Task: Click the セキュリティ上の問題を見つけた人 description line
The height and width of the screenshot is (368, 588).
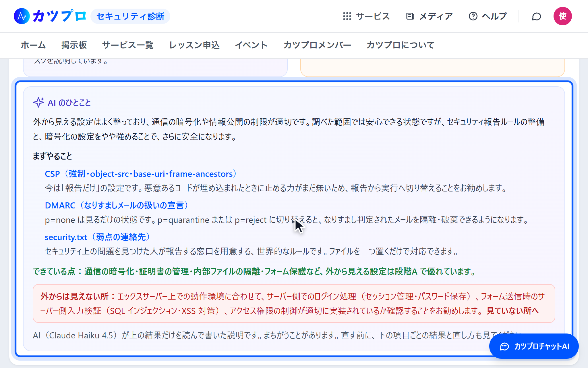Action: [x=252, y=251]
